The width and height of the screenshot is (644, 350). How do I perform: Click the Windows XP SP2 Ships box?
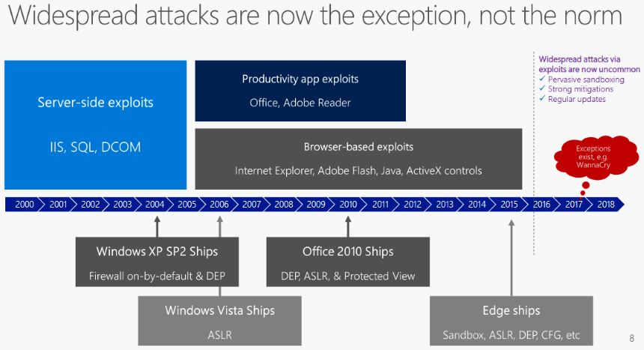pyautogui.click(x=157, y=262)
